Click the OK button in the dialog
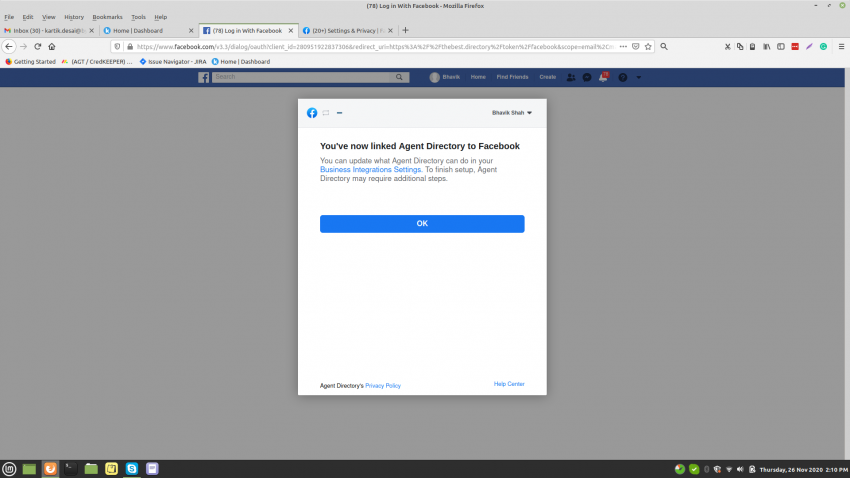The height and width of the screenshot is (478, 850). [x=421, y=224]
